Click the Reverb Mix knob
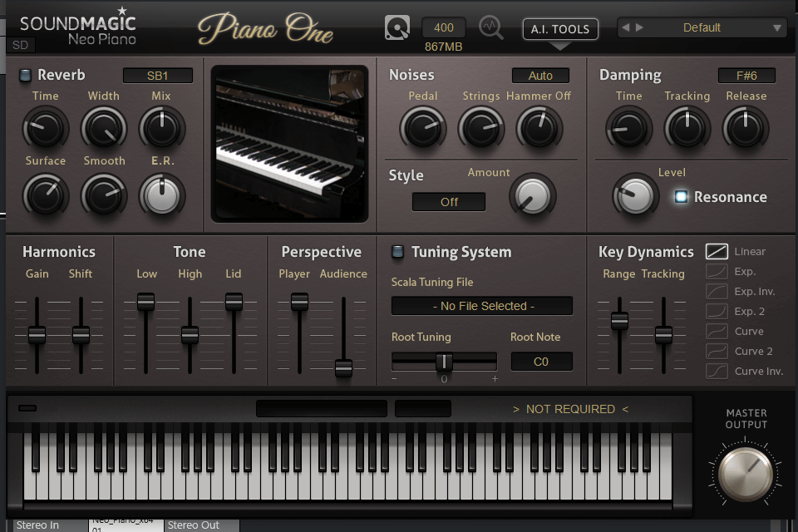The width and height of the screenshot is (798, 532). click(162, 128)
